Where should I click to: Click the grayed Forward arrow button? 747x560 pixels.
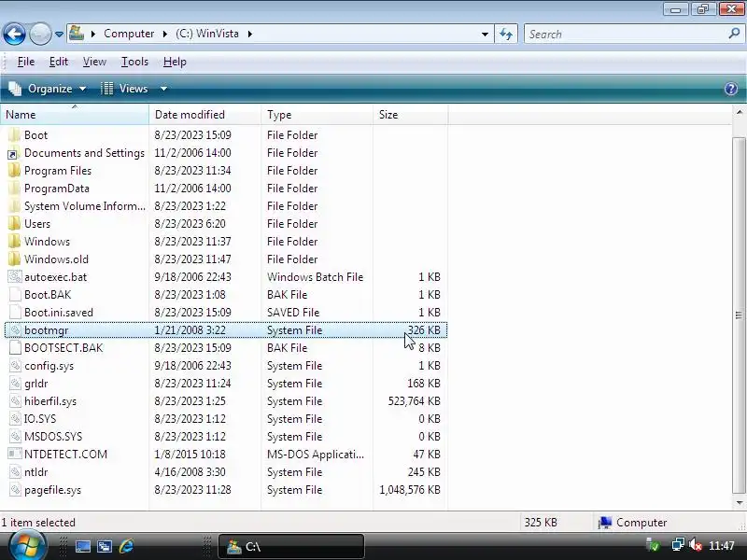click(40, 34)
